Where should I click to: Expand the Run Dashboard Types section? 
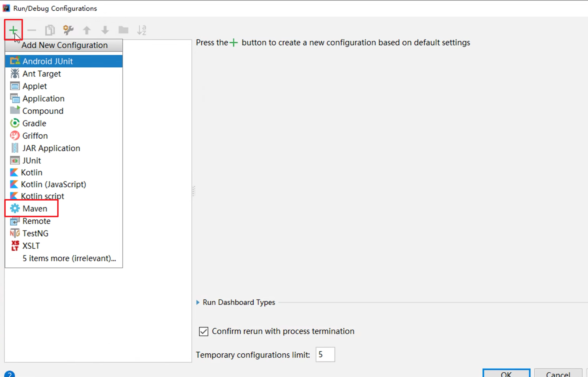tap(198, 302)
